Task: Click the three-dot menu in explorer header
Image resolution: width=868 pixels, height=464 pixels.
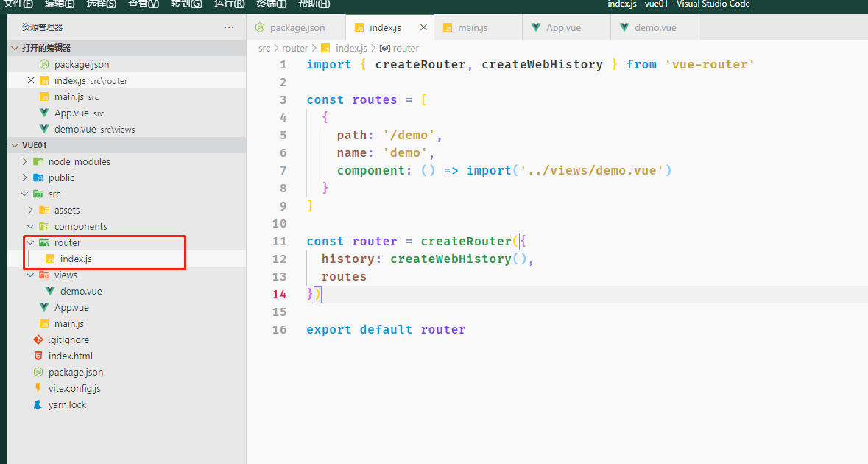Action: (229, 27)
